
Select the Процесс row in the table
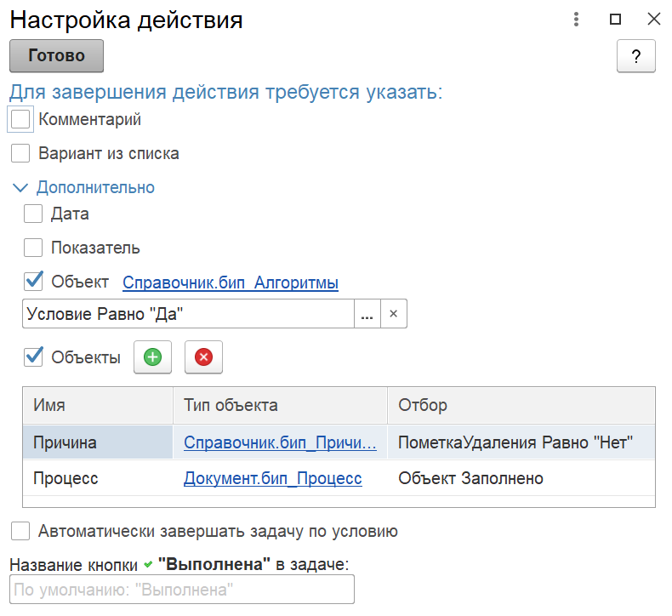coord(339,478)
